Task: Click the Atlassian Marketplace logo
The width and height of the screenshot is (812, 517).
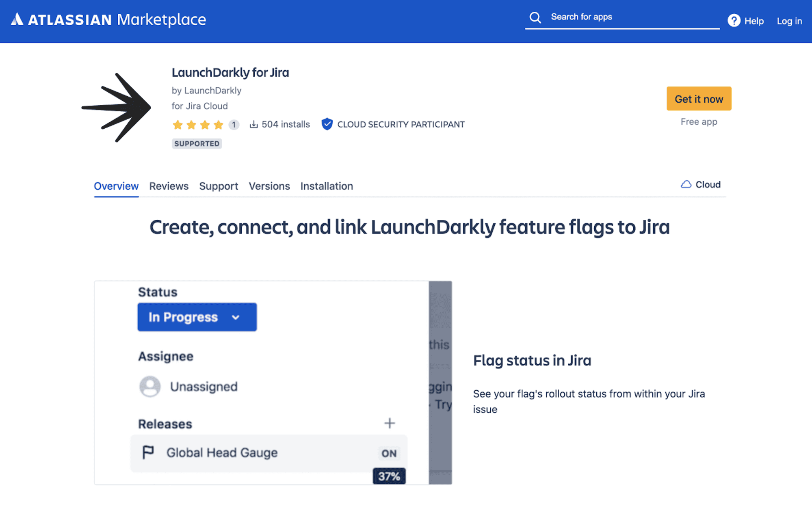Action: 108,19
